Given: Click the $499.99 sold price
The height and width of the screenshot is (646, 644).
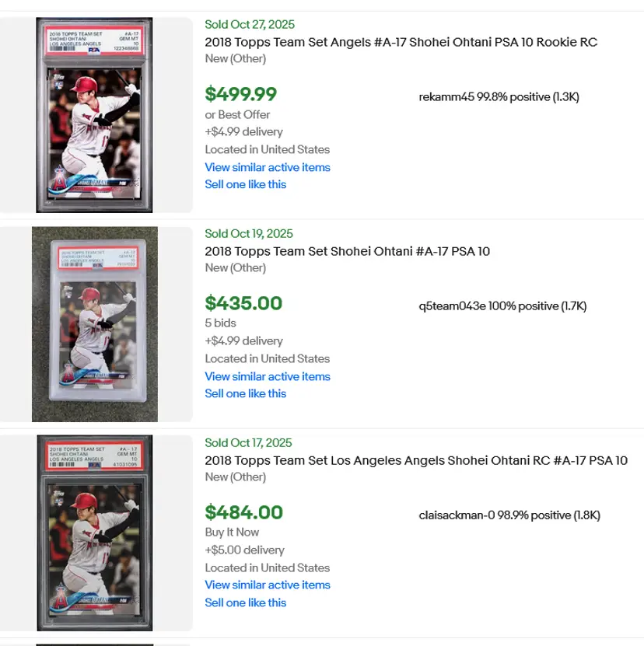Looking at the screenshot, I should (x=241, y=94).
